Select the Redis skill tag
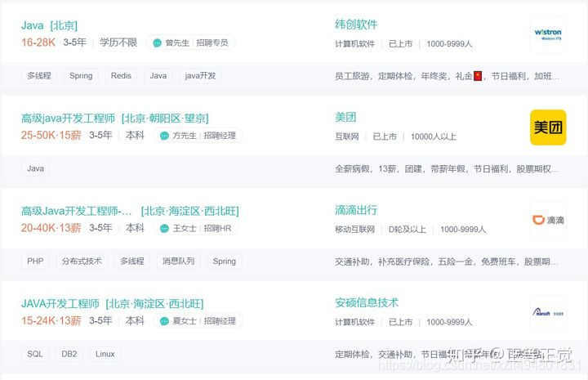This screenshot has height=380, width=588. (x=121, y=76)
